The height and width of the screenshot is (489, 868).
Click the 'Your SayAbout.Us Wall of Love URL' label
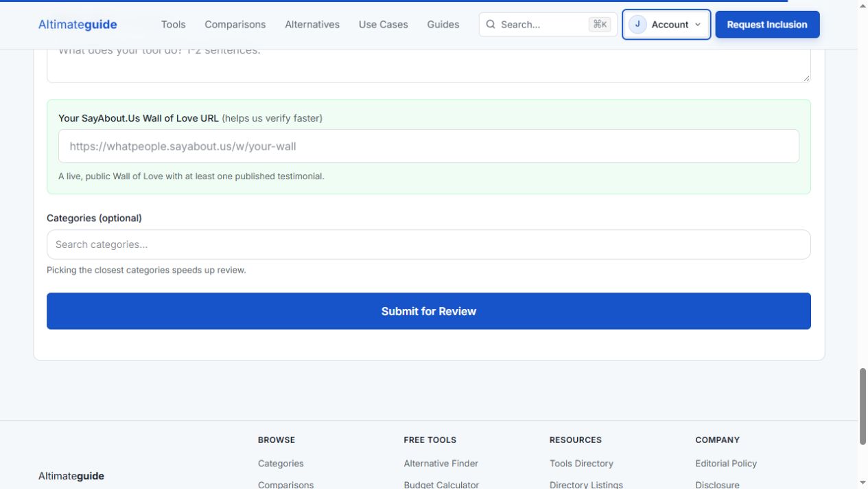(139, 118)
